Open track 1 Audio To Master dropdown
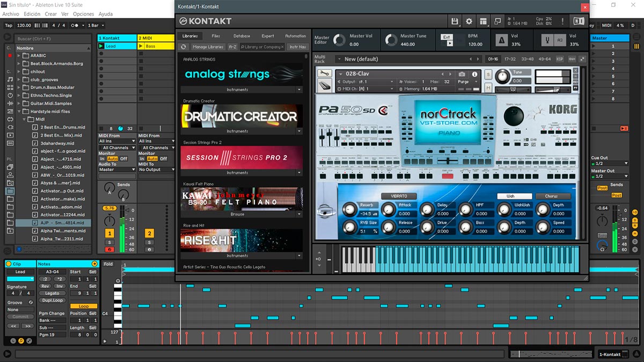 tap(116, 169)
